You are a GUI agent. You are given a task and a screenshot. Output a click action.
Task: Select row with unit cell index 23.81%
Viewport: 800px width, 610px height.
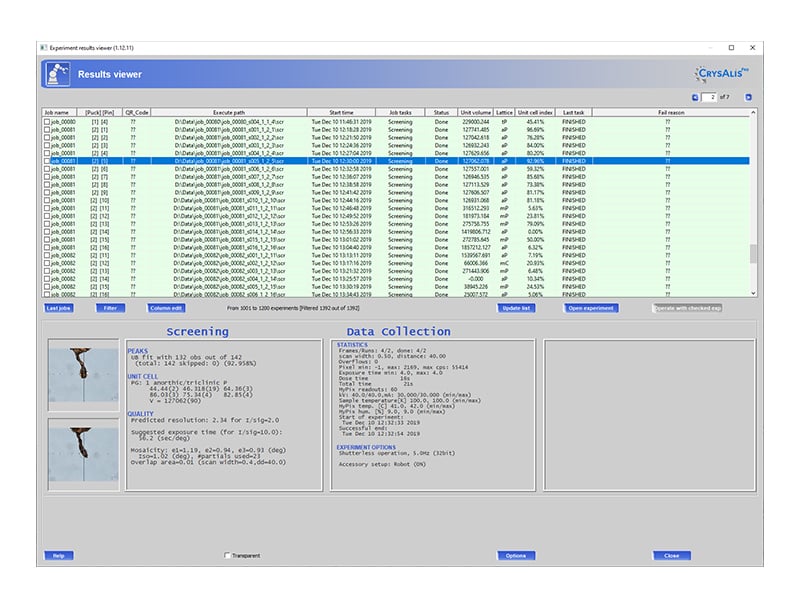(396, 216)
